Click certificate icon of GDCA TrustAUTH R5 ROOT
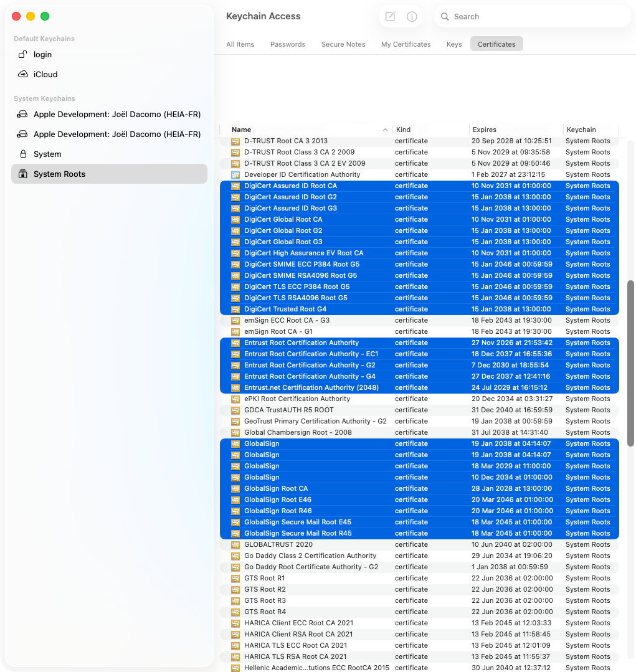This screenshot has height=672, width=636. 235,410
